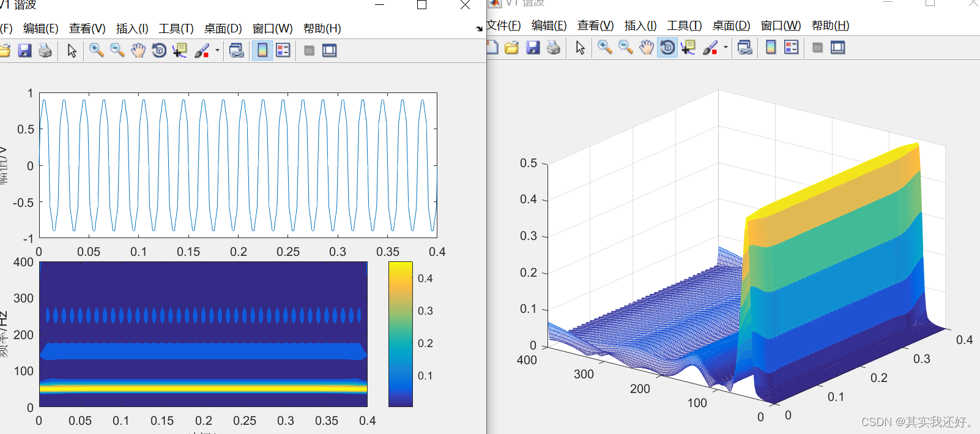Open brush color dropdown in left figure
This screenshot has width=980, height=434.
(x=217, y=51)
